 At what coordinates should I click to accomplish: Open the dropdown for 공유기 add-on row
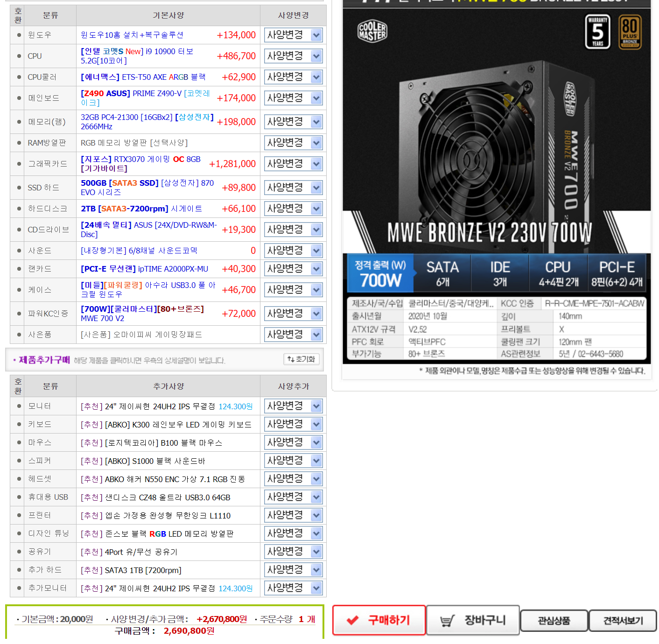click(294, 552)
